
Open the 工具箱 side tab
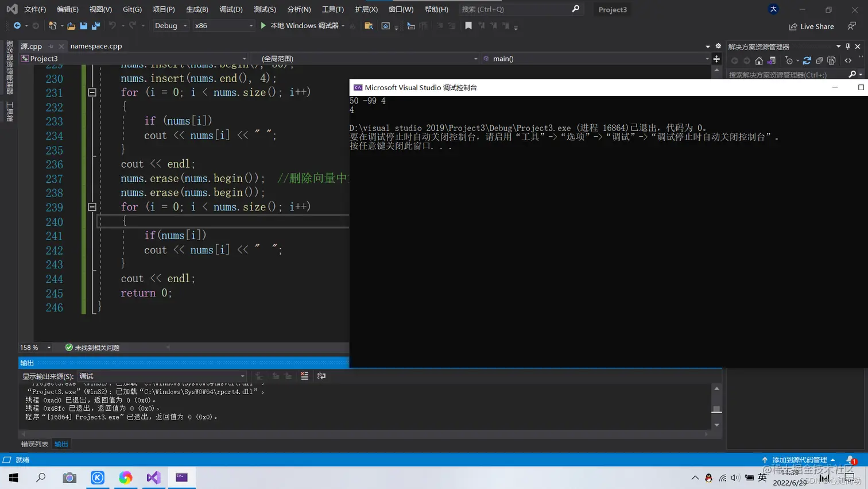[x=9, y=111]
